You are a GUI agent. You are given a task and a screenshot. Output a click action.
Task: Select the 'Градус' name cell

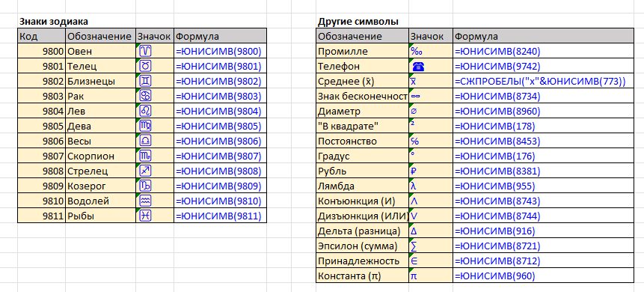363,156
